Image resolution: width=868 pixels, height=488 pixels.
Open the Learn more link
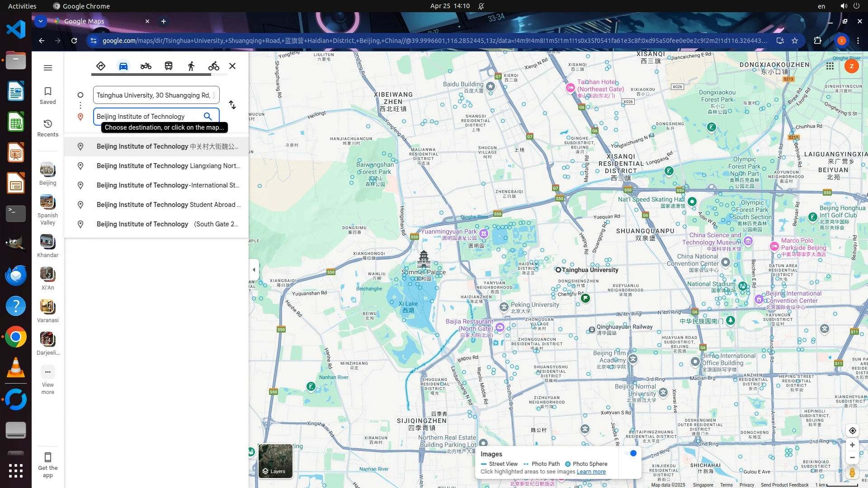pos(591,472)
